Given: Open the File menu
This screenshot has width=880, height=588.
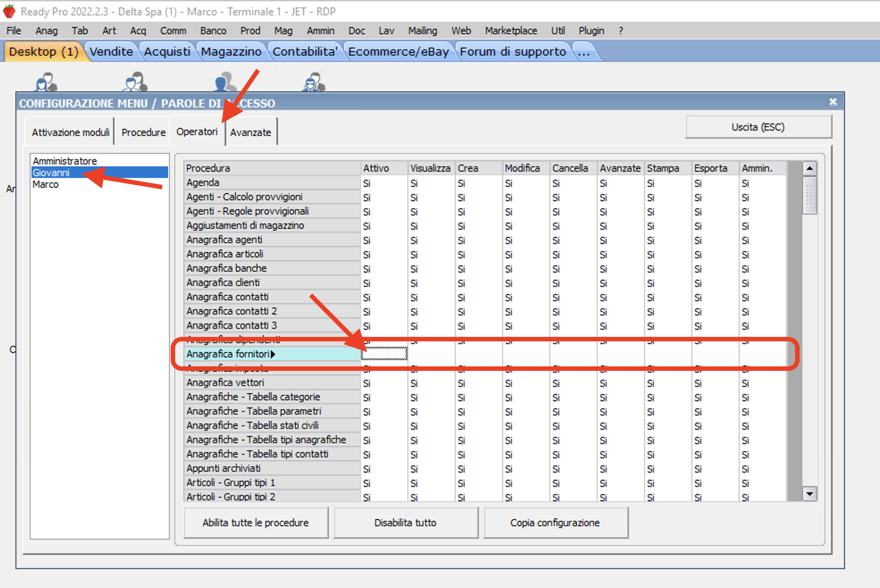Looking at the screenshot, I should (x=14, y=30).
